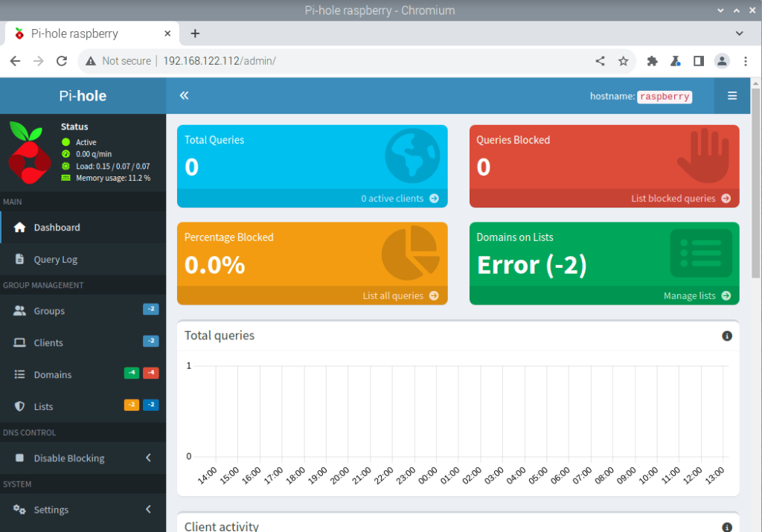The height and width of the screenshot is (532, 762).
Task: Click the green -4 badge on Domains
Action: point(132,373)
